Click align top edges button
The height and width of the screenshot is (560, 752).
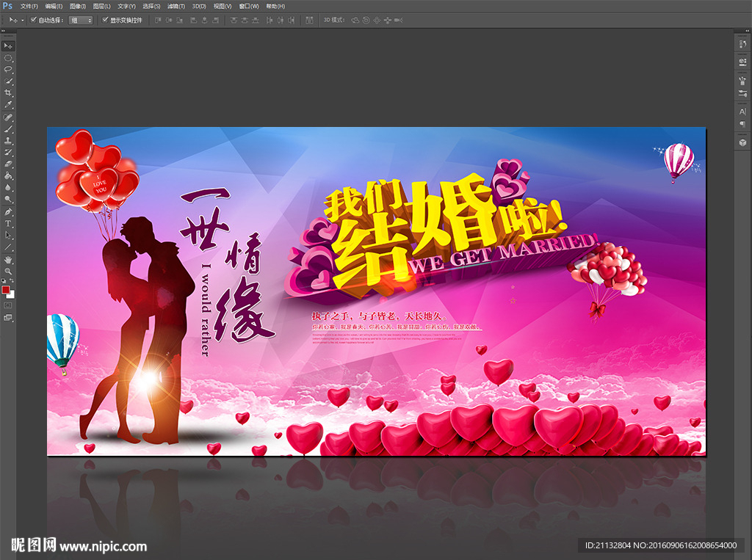tap(159, 20)
